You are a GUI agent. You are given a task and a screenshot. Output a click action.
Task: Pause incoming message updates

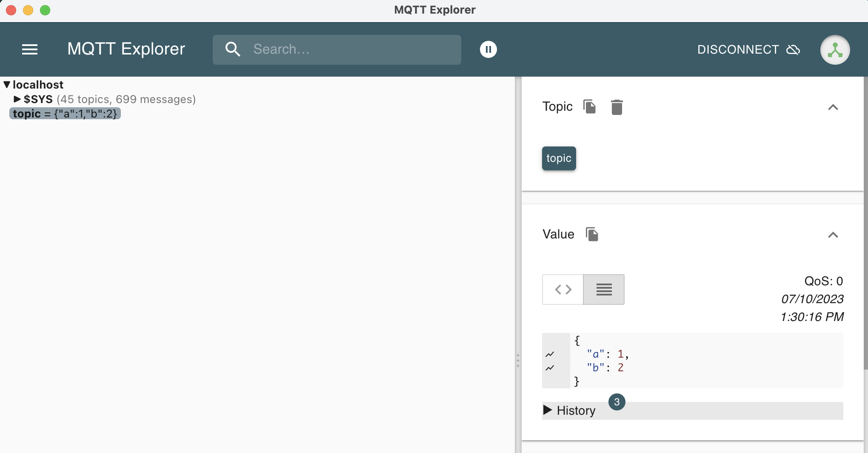488,49
